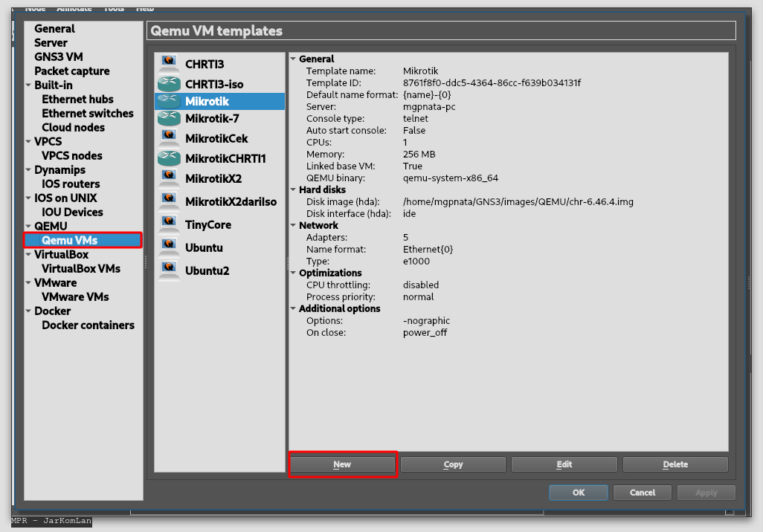Click the MikrotikX2 template icon
763x532 pixels.
click(x=169, y=178)
